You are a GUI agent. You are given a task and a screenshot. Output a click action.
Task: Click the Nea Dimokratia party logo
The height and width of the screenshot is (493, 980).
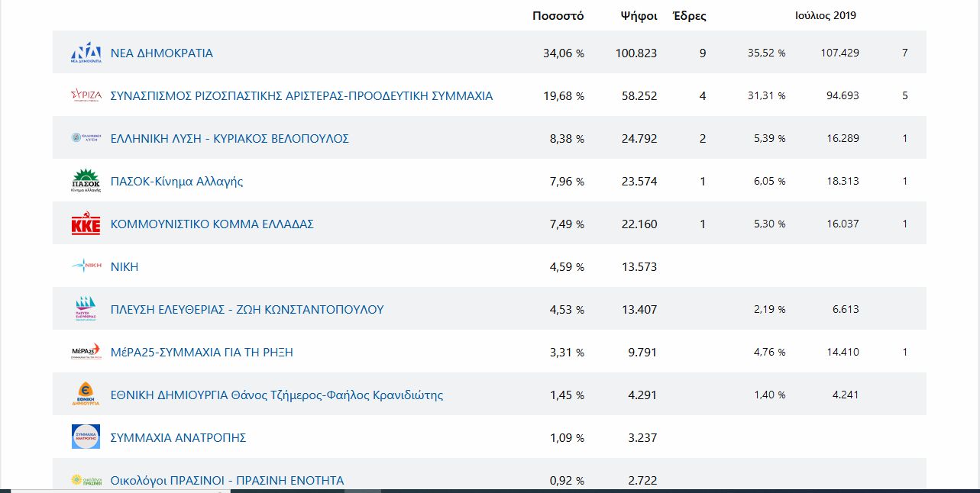click(86, 53)
